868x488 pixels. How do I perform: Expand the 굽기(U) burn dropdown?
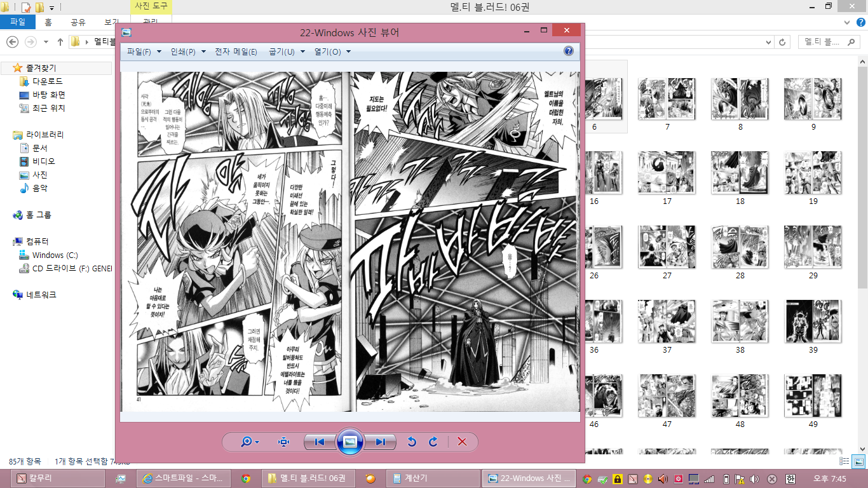tap(287, 52)
